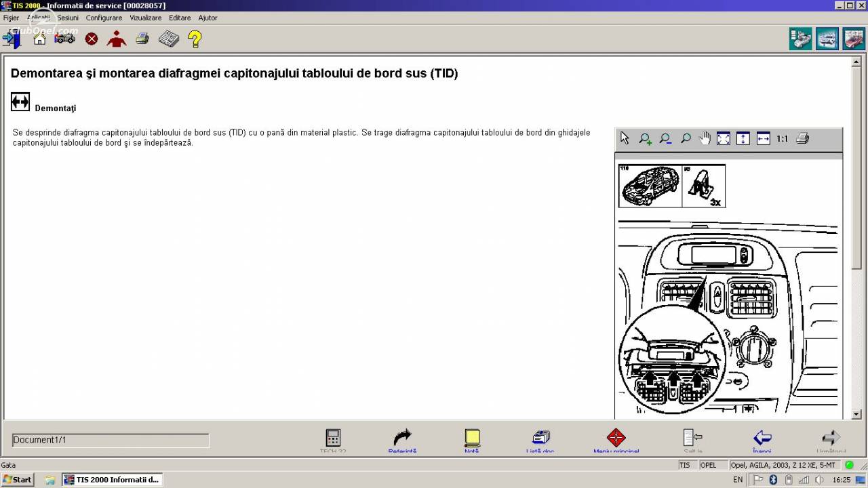Click the exit door icon in top toolbar
Viewport: 868px width, 488px height.
point(12,39)
